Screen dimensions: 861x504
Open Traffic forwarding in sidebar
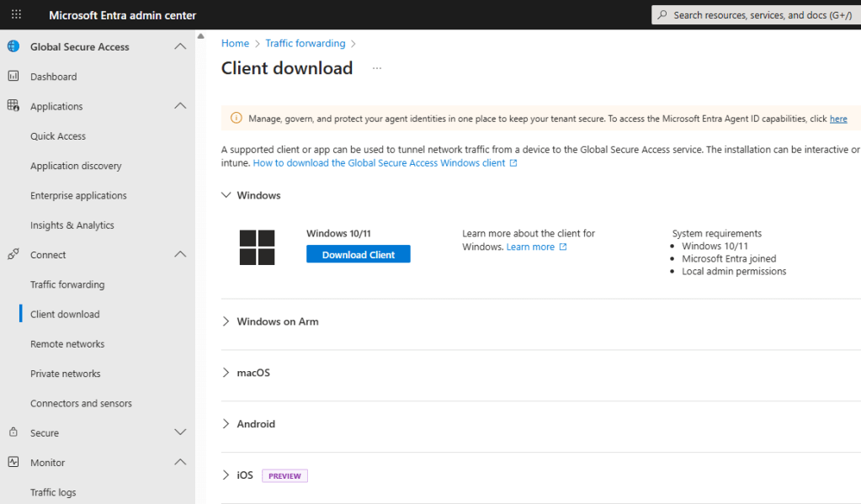pos(67,284)
